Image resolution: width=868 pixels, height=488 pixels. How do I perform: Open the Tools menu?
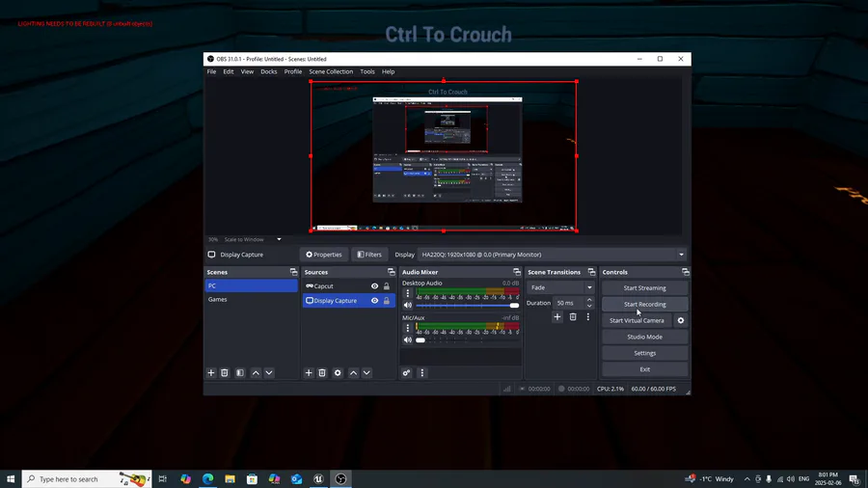(x=367, y=71)
